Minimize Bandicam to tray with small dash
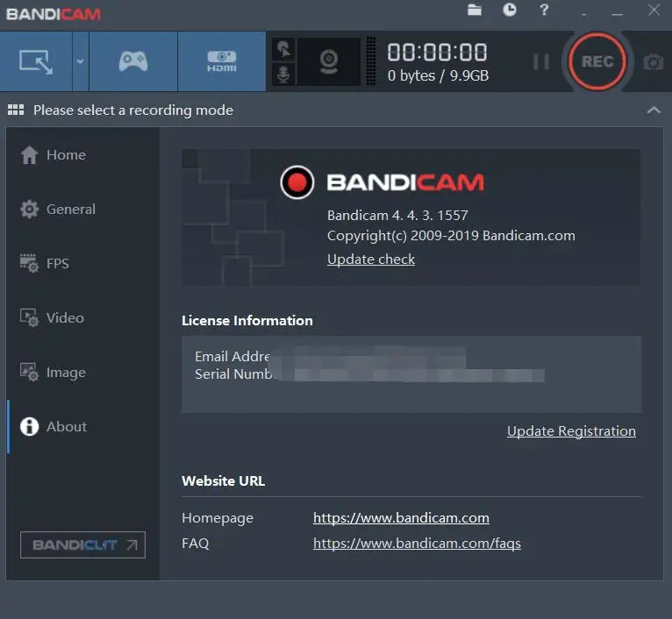This screenshot has height=619, width=672. 583,14
